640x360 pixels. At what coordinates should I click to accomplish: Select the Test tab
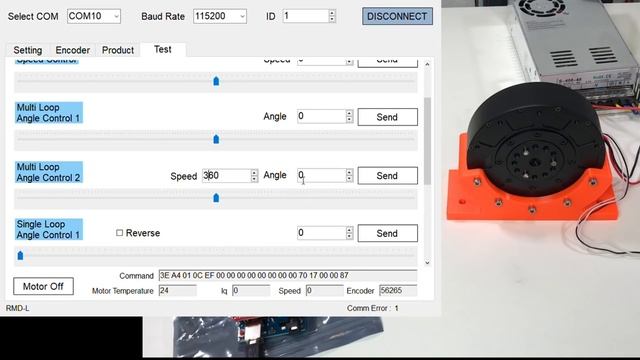162,49
